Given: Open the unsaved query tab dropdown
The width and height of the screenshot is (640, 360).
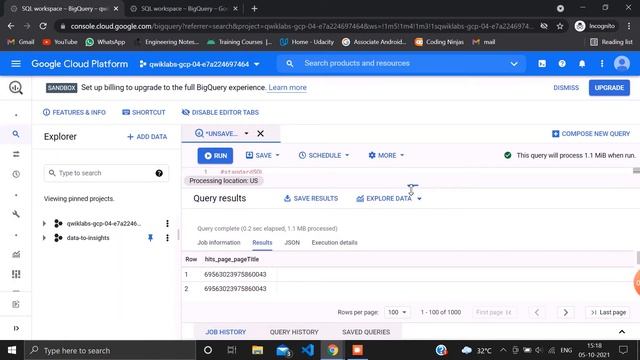Looking at the screenshot, I should click(x=246, y=133).
